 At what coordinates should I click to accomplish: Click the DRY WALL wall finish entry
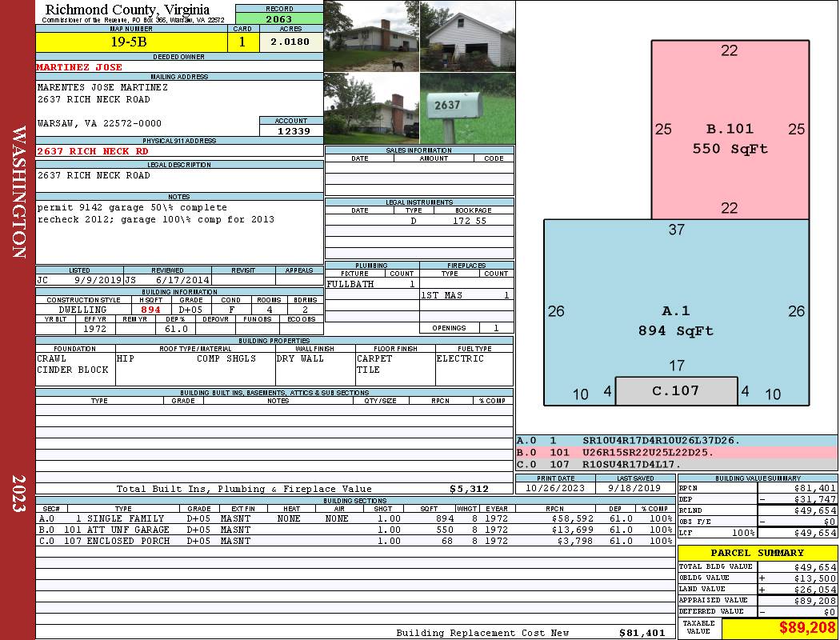(x=300, y=359)
